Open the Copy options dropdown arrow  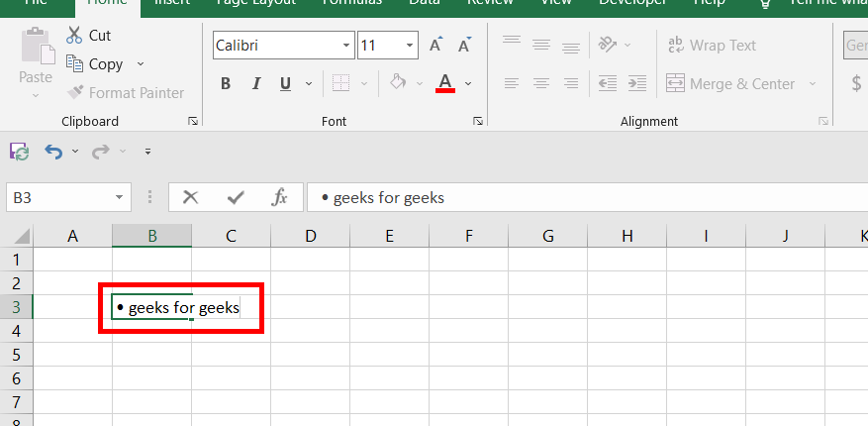tap(141, 63)
